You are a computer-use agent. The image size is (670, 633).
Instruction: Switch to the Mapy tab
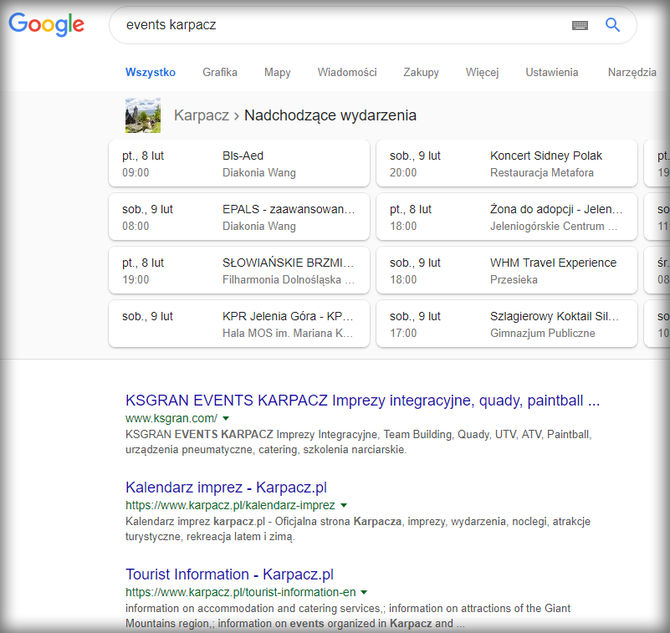coord(277,72)
